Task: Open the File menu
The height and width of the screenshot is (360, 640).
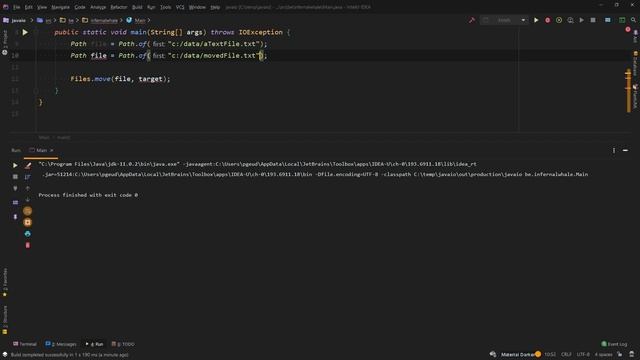Action: (16, 7)
